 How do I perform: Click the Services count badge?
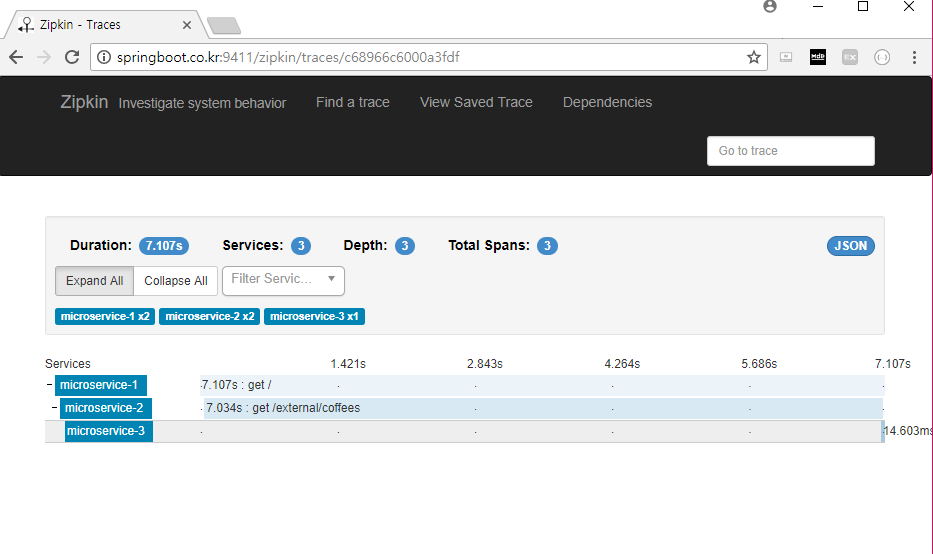coord(300,246)
